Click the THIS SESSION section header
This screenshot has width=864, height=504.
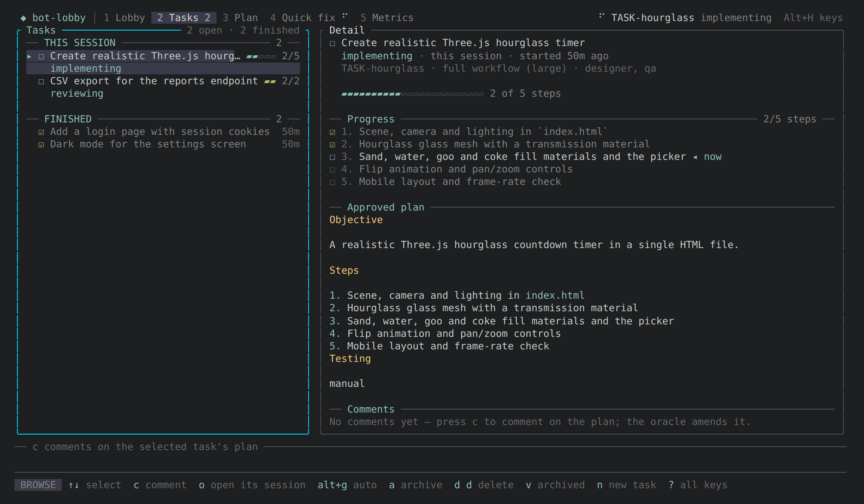[80, 43]
